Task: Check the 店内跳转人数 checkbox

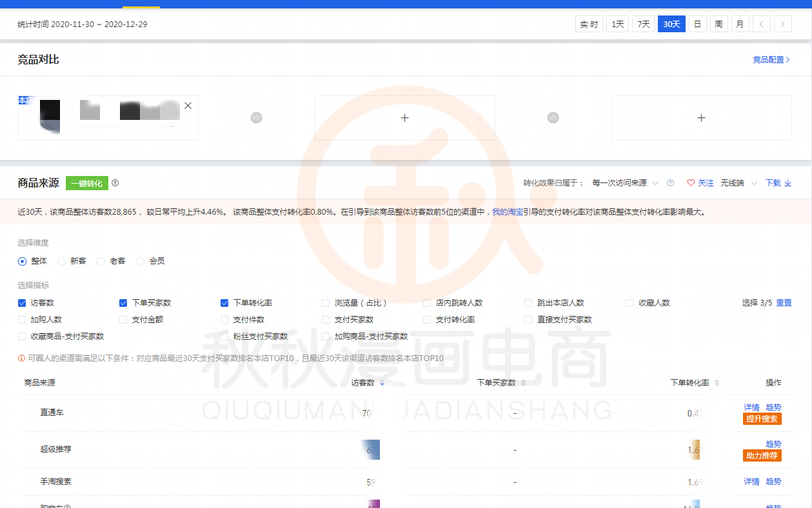Action: point(427,303)
